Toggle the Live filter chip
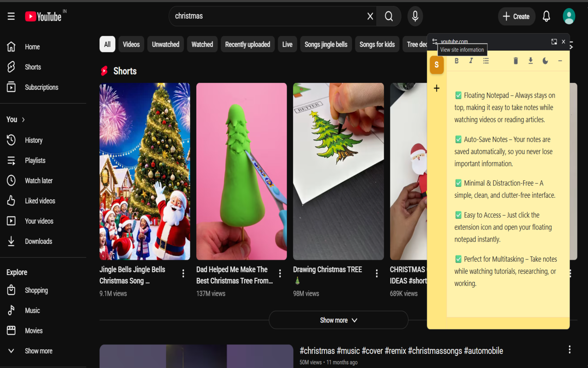588x368 pixels. 287,44
